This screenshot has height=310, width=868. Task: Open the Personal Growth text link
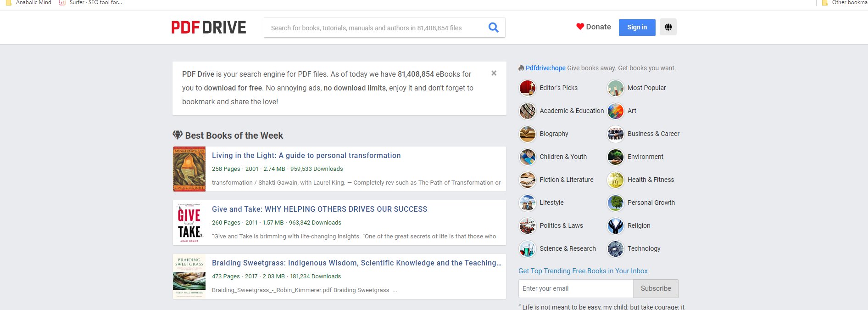tap(651, 203)
